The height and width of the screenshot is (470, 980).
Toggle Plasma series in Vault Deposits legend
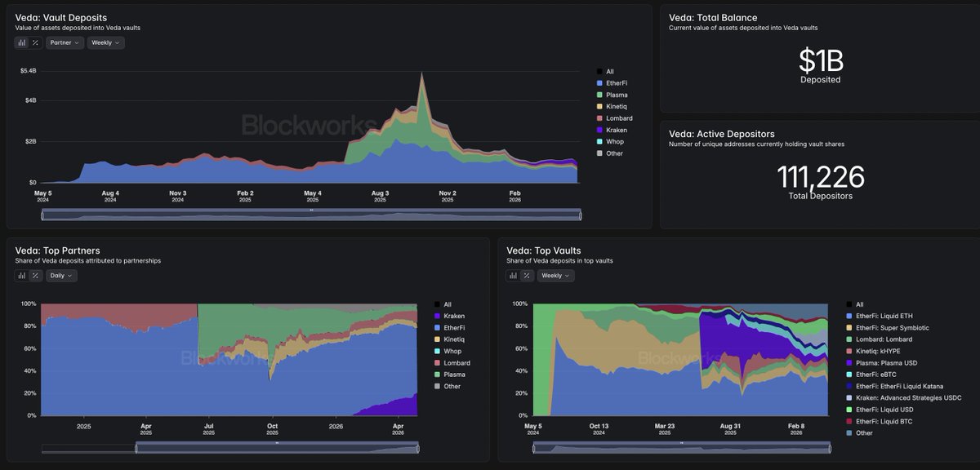pyautogui.click(x=612, y=95)
